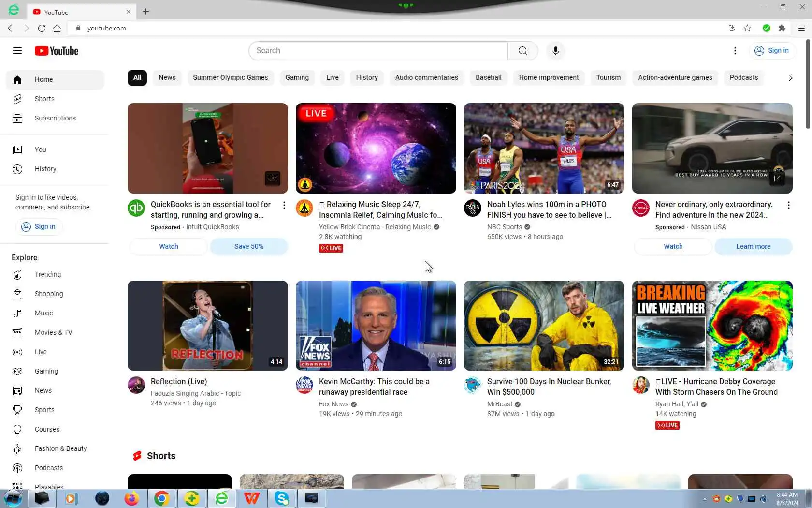Open Courses under Explore

pyautogui.click(x=55, y=429)
